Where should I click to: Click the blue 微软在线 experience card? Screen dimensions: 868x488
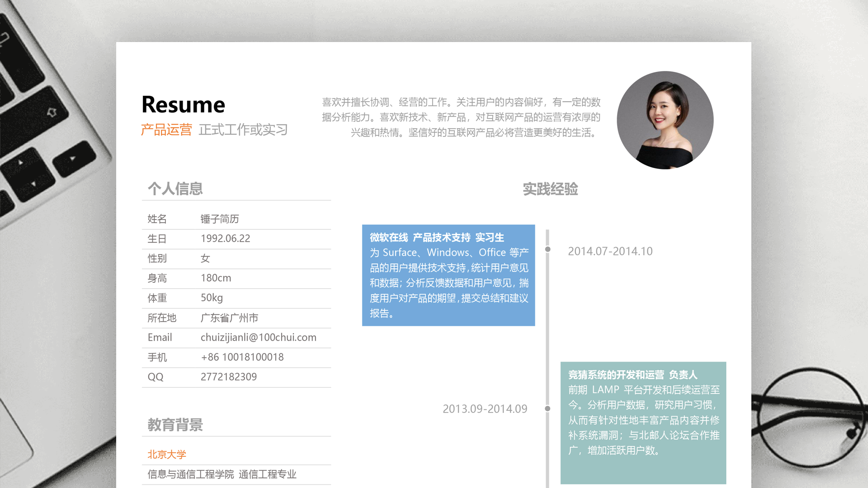point(448,275)
